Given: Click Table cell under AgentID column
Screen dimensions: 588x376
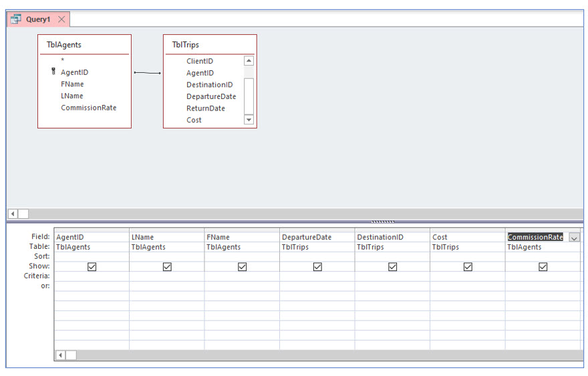Looking at the screenshot, I should tap(92, 247).
